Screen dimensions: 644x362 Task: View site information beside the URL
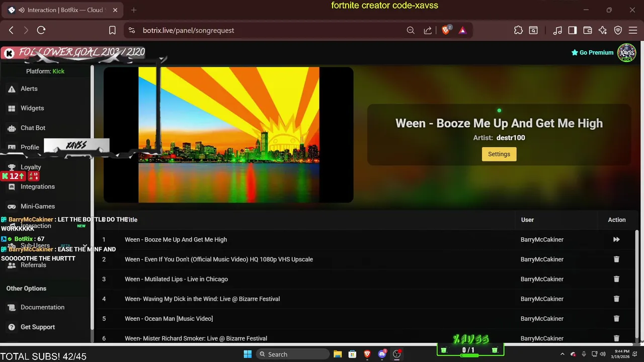tap(132, 30)
